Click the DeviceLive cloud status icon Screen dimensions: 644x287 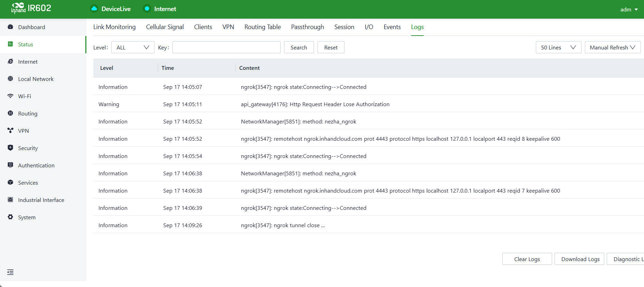click(x=94, y=9)
